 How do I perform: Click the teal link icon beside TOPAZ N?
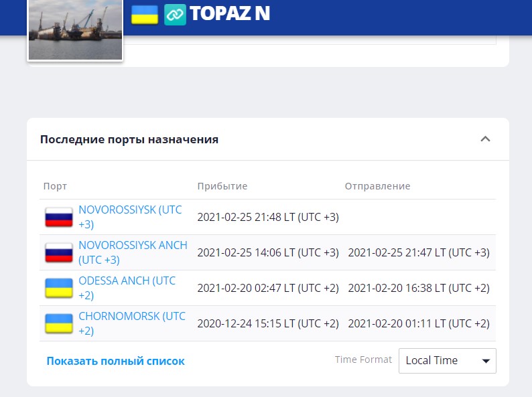pos(175,14)
